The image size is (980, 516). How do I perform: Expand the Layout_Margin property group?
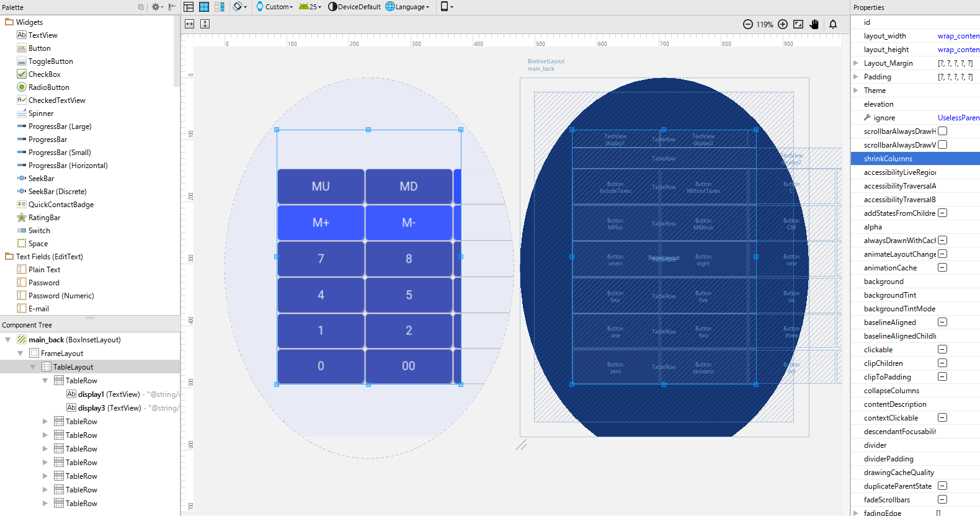(x=856, y=63)
